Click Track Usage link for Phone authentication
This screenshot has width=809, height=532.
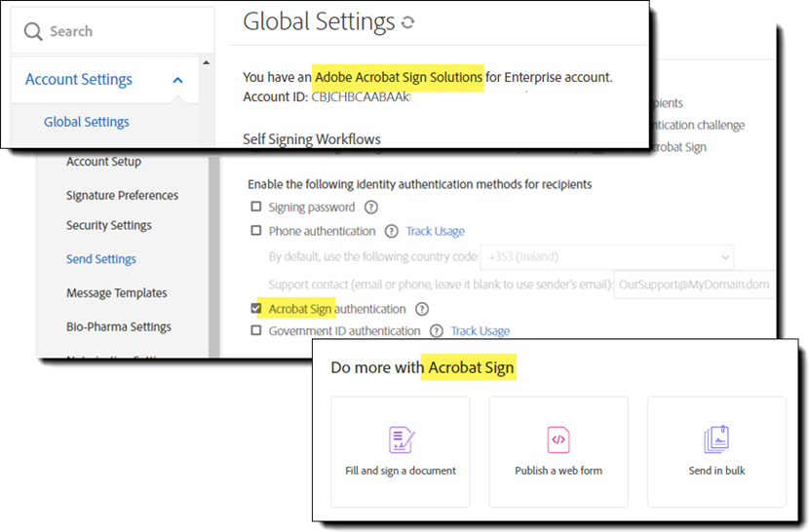coord(435,231)
